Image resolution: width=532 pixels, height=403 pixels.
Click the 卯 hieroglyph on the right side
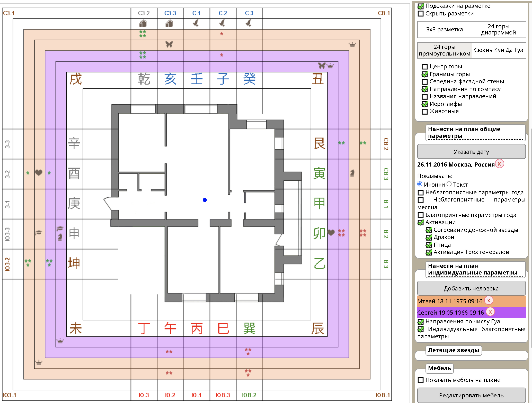319,233
